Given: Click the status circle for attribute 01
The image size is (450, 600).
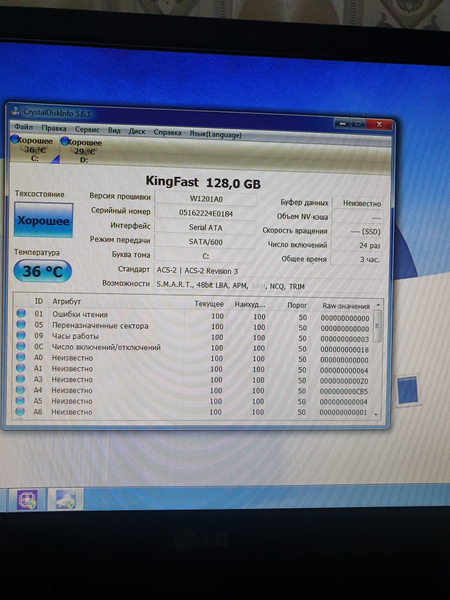Looking at the screenshot, I should click(x=21, y=313).
